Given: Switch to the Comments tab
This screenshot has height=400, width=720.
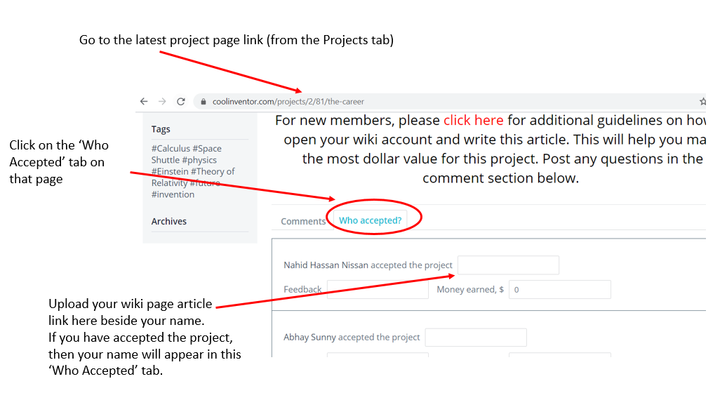Looking at the screenshot, I should pyautogui.click(x=303, y=221).
